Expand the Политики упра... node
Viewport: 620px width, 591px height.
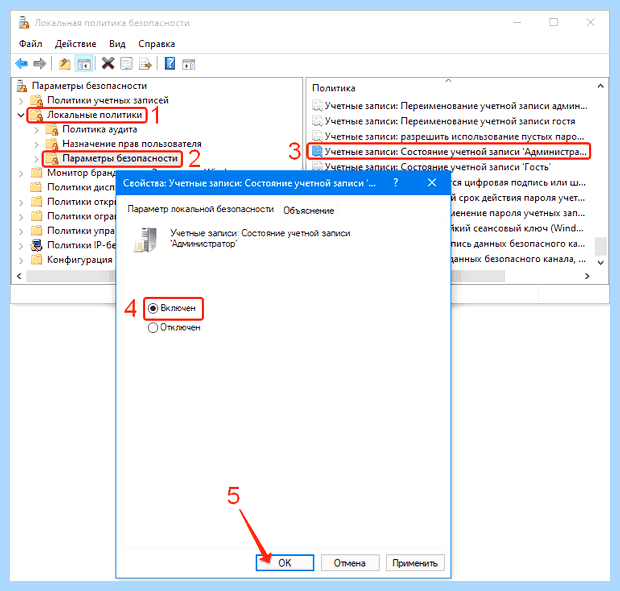pos(21,231)
